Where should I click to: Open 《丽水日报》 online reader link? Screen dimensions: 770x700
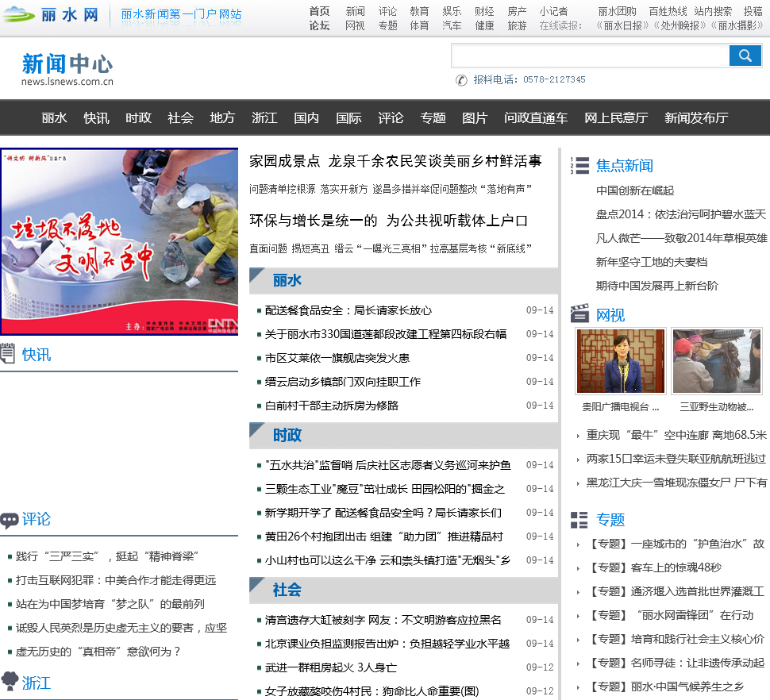point(622,25)
